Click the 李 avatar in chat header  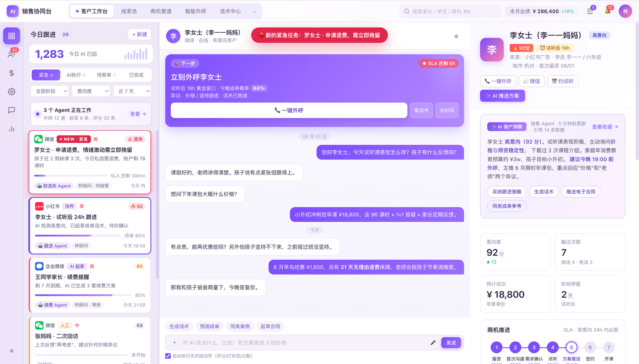(x=173, y=36)
